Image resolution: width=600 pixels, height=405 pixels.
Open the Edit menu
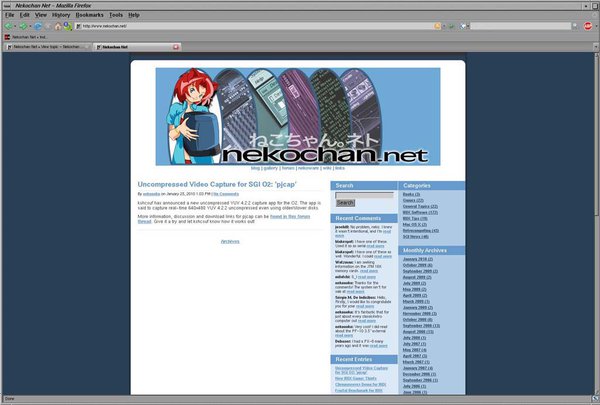24,15
